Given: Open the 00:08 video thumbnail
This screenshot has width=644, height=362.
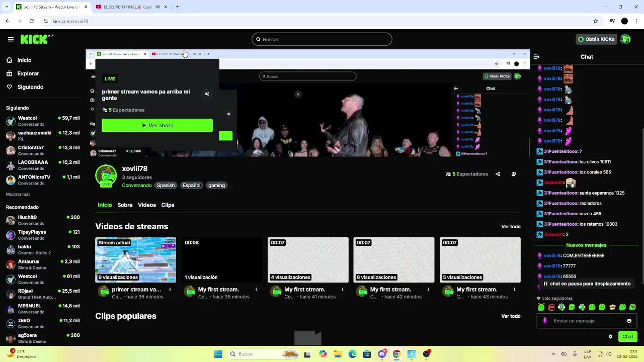Looking at the screenshot, I should coord(221,260).
